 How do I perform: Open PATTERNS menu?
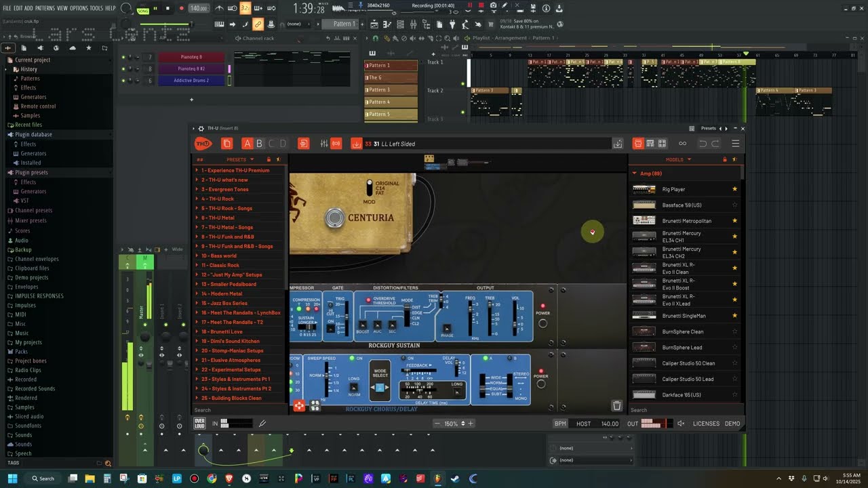pos(45,8)
